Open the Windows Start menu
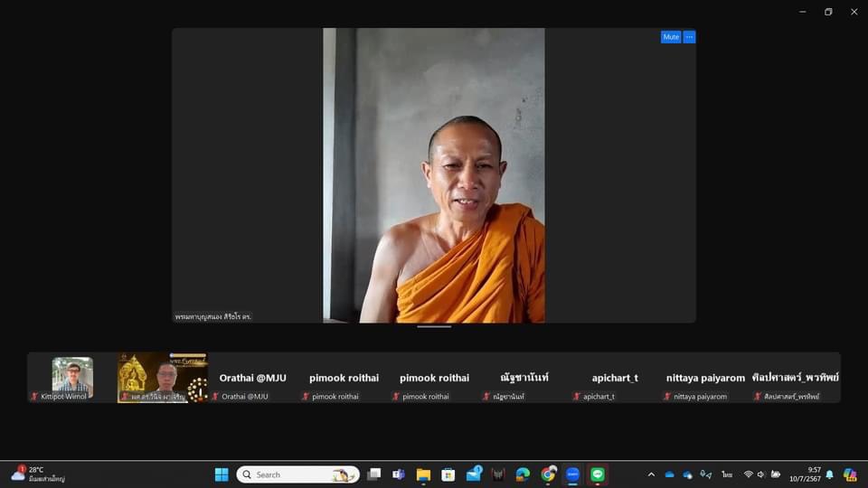 tap(222, 474)
